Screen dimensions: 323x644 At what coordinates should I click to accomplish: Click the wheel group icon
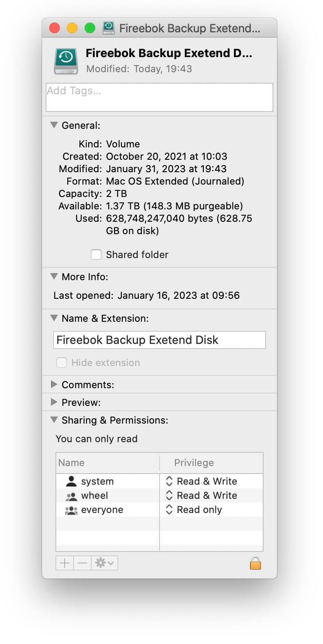71,496
